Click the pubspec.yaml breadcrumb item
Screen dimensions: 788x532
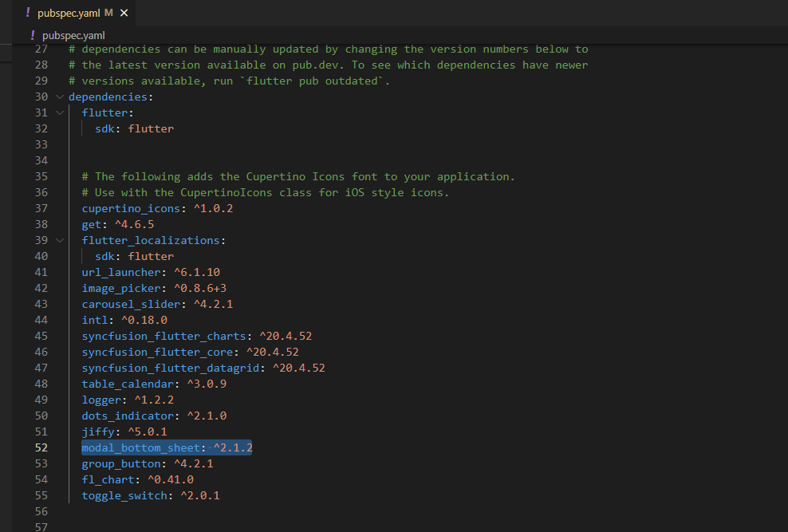73,36
